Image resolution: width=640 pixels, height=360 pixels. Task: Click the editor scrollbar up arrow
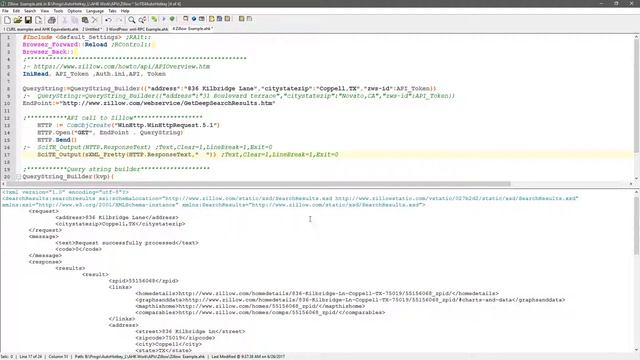tap(636, 37)
